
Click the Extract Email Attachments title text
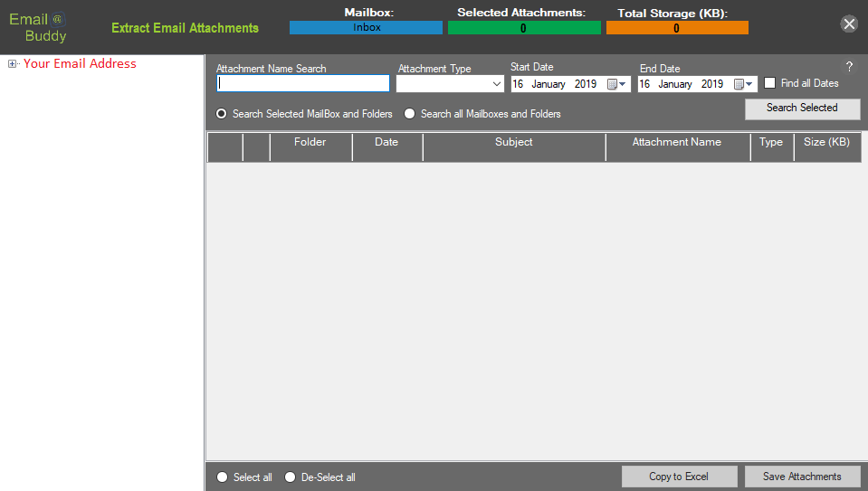(185, 28)
